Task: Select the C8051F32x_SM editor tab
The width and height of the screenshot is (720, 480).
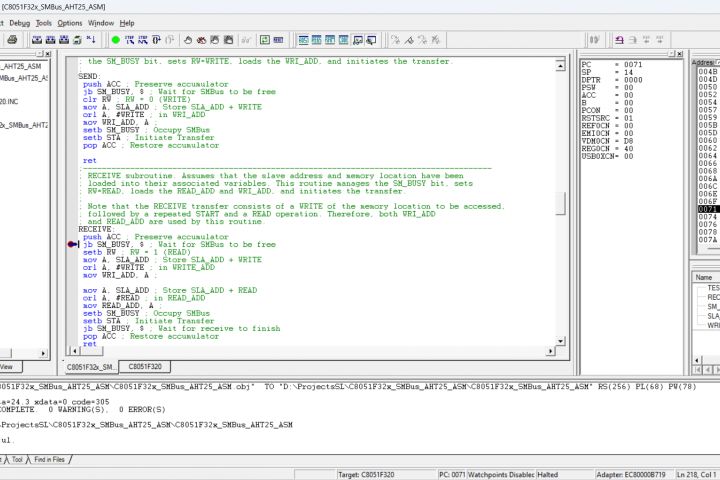Action: [91, 367]
